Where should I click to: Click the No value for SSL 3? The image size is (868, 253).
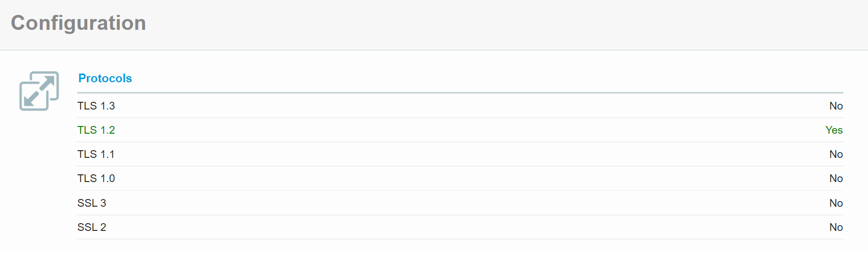(x=836, y=203)
